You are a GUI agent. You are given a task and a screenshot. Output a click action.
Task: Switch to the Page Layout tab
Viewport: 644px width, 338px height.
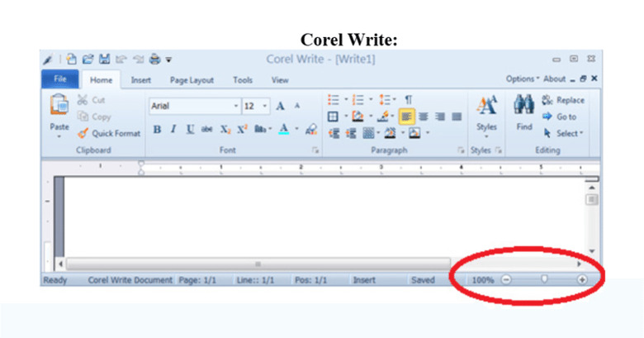pyautogui.click(x=192, y=80)
